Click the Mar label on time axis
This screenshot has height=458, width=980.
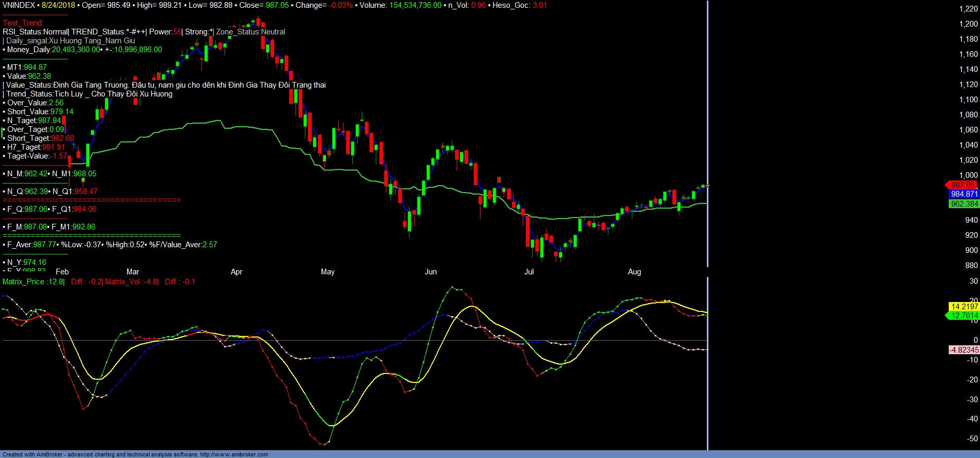pyautogui.click(x=132, y=272)
